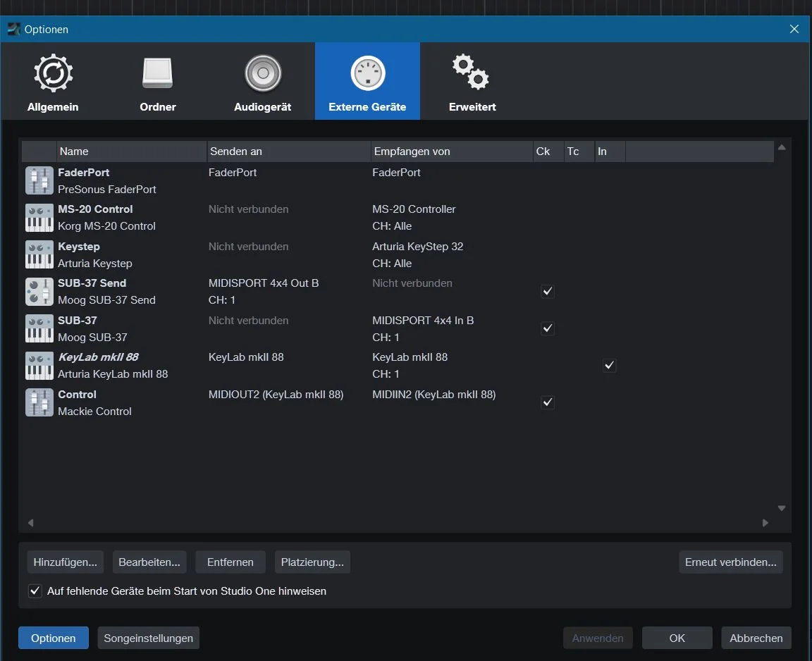Toggle Ck checkbox for SUB-37 Send
812x661 pixels.
[x=548, y=292]
